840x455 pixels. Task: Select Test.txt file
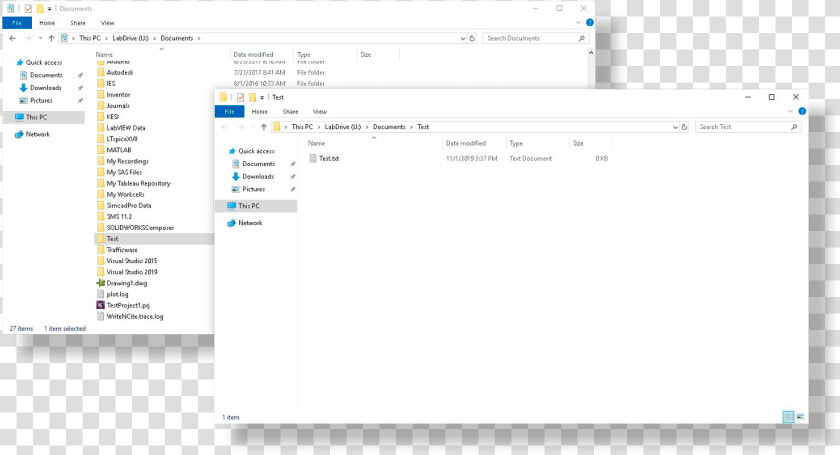coord(329,159)
